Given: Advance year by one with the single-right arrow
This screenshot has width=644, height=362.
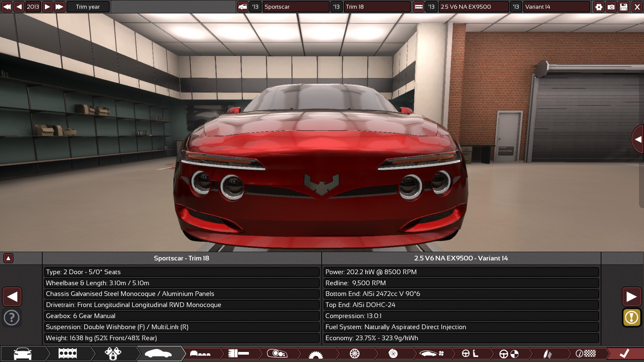Looking at the screenshot, I should [47, 7].
